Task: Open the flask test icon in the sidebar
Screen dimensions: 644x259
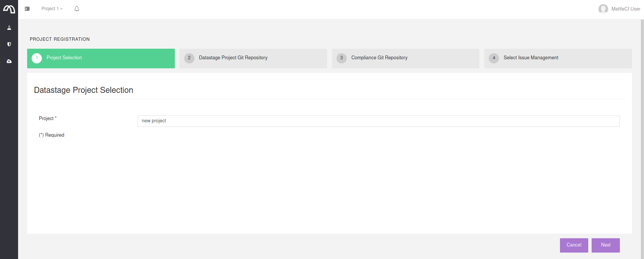Action: 9,28
